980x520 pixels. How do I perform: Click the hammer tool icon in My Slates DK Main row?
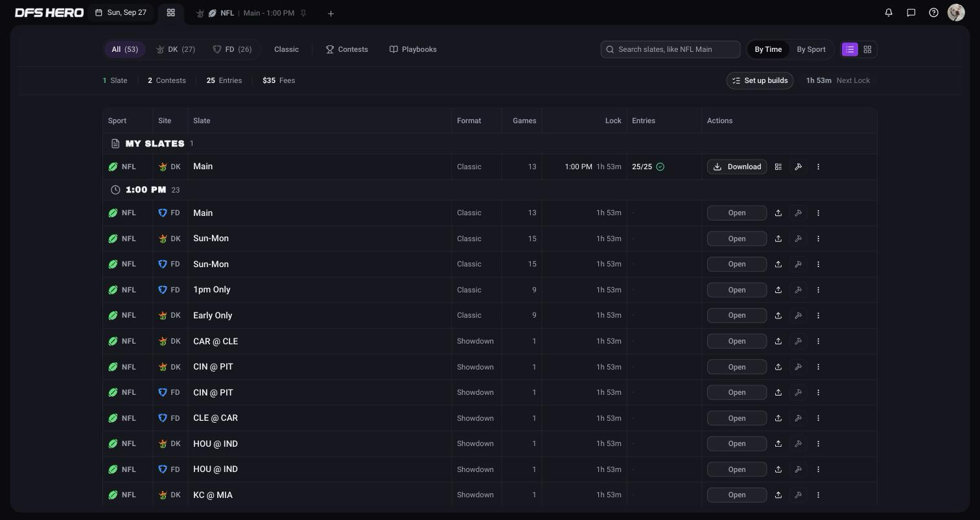tap(799, 167)
